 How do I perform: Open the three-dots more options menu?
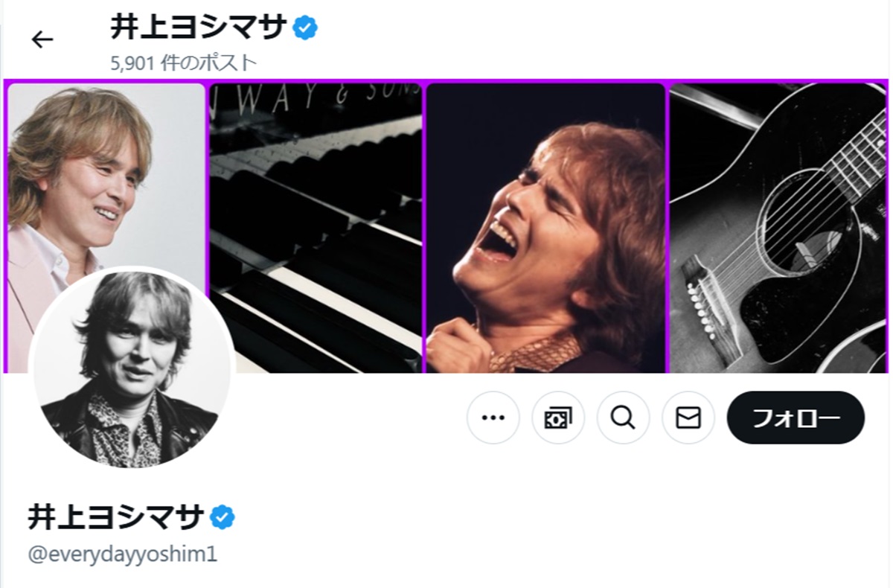pos(493,418)
